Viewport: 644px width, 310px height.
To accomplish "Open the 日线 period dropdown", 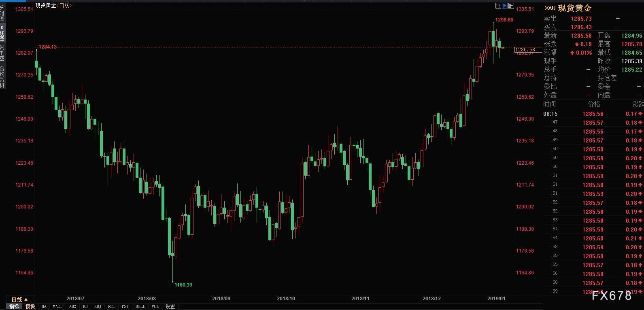I will (19, 299).
